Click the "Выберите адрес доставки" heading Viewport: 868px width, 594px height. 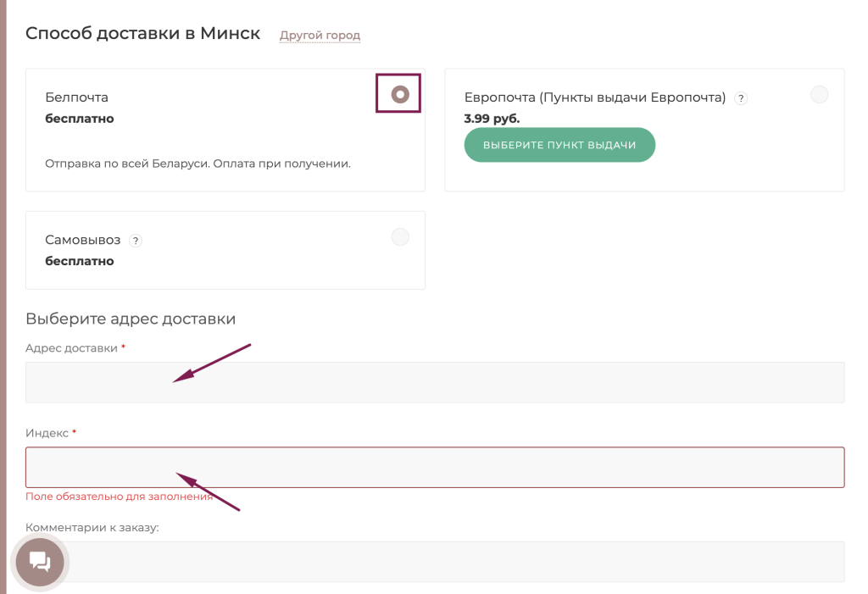coord(130,319)
